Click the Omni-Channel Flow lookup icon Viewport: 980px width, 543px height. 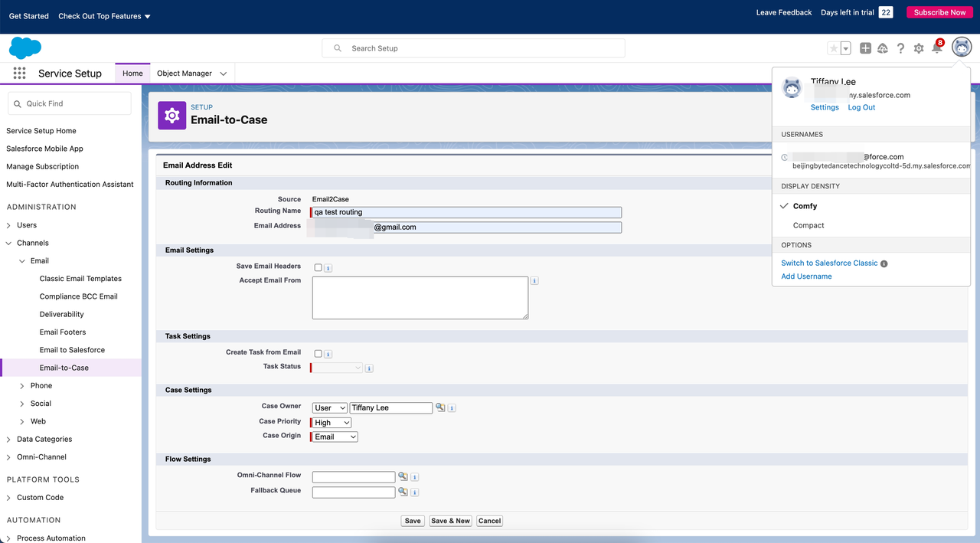tap(403, 476)
